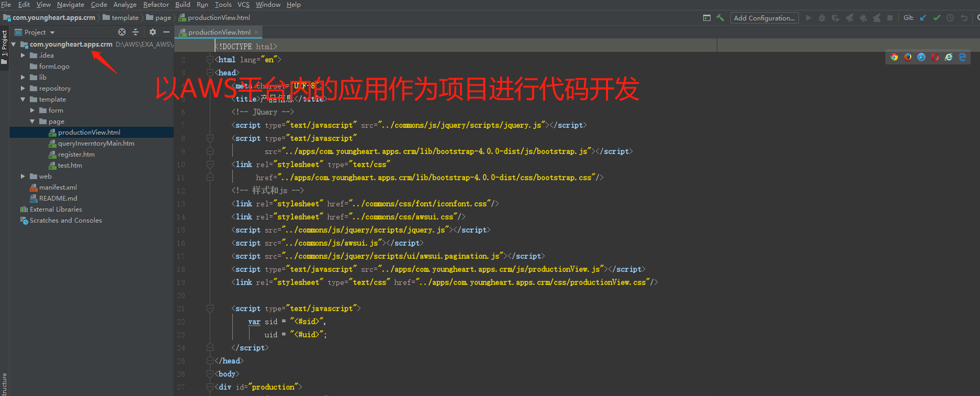Click the JRebel debug bug icon

tap(863, 18)
